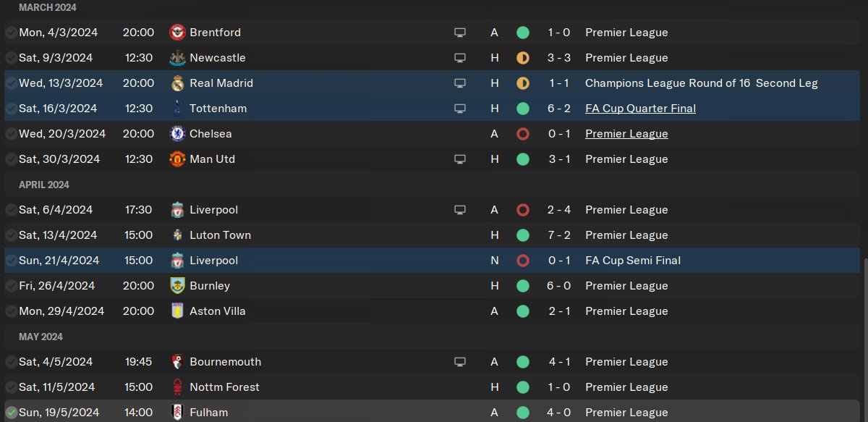868x422 pixels.
Task: Click the draw indicator on Newcastle row
Action: click(523, 58)
